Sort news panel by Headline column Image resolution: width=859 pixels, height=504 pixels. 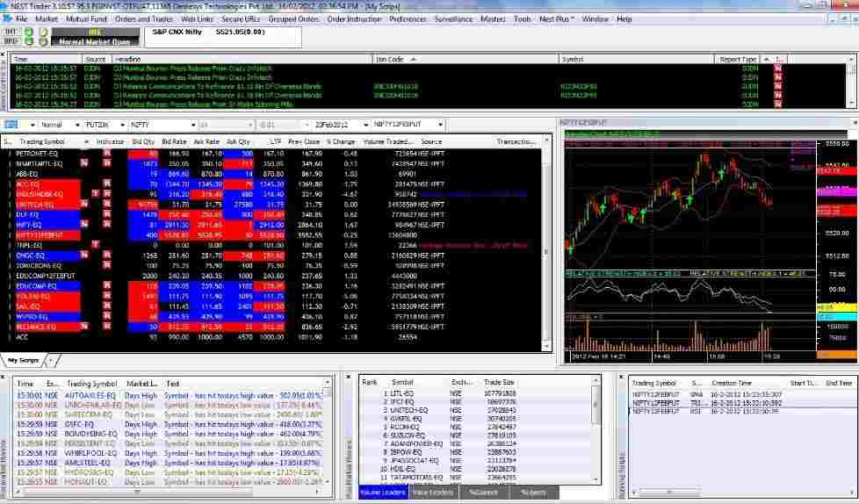pyautogui.click(x=242, y=59)
